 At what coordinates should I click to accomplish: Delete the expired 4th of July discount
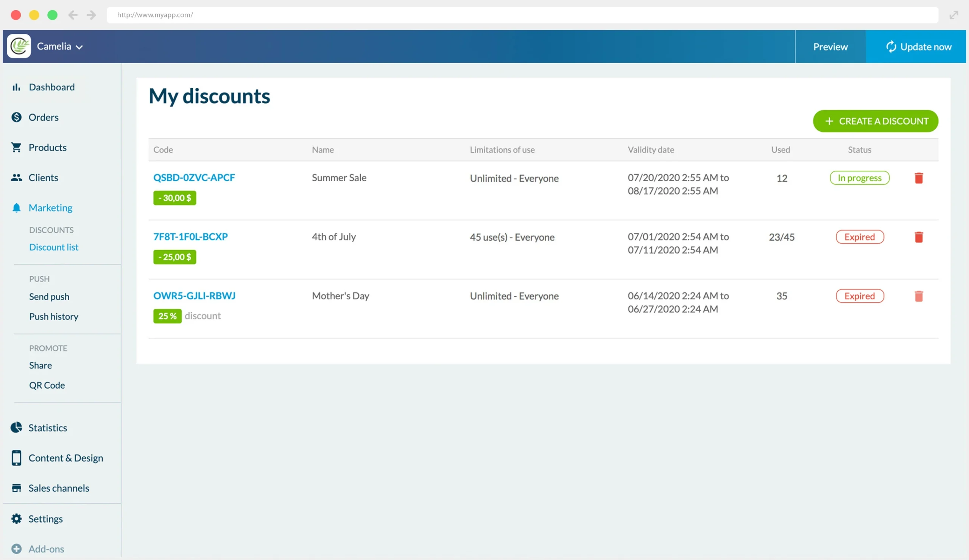(919, 237)
